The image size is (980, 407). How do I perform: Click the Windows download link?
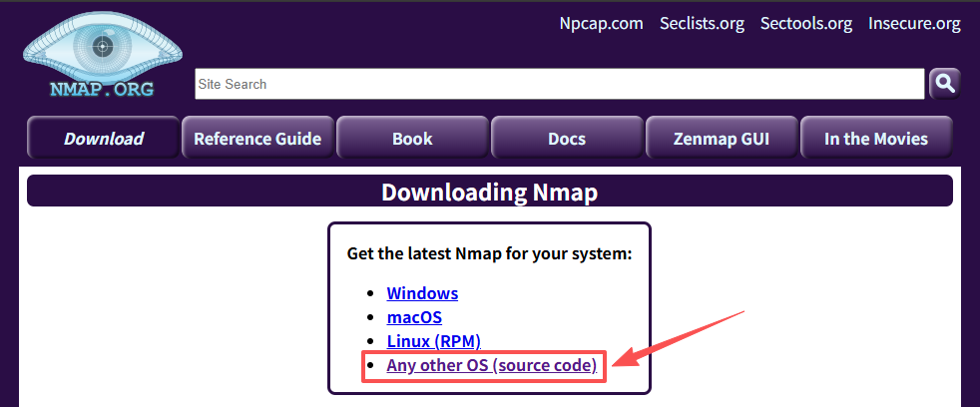(422, 293)
